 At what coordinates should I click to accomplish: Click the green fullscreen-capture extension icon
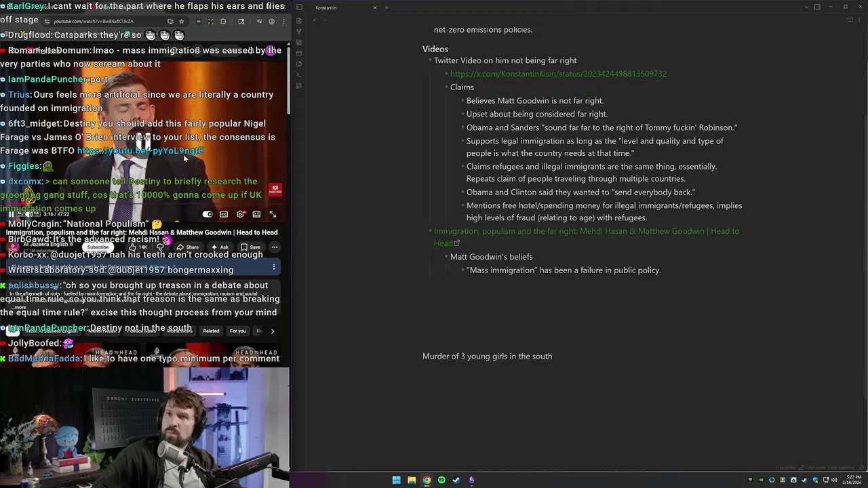coord(211,21)
